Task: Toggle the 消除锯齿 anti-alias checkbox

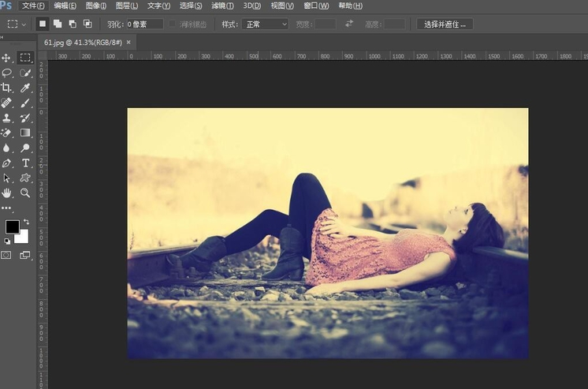Action: (x=173, y=24)
